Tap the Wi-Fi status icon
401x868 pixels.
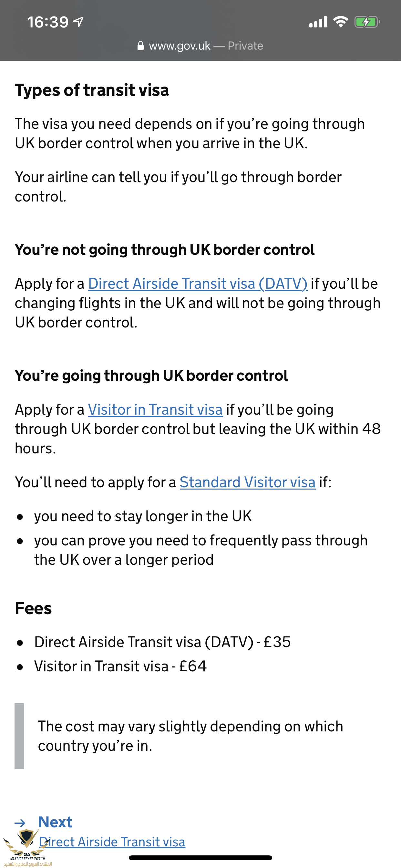[340, 22]
